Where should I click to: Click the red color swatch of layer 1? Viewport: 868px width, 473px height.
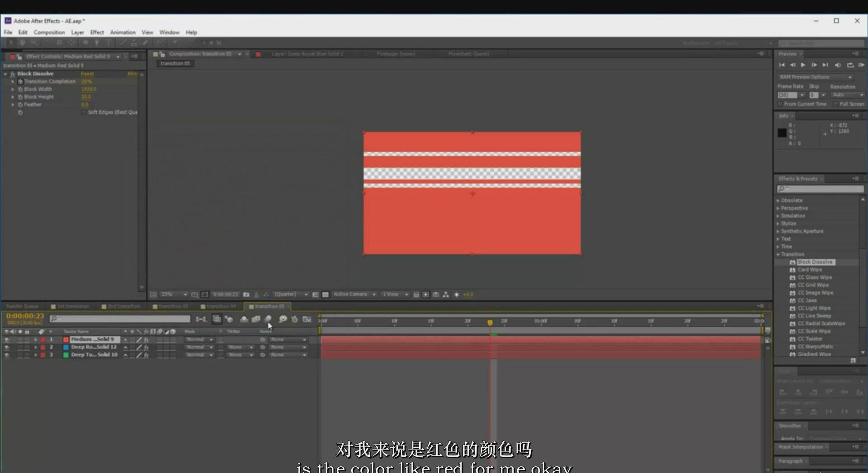click(x=66, y=340)
